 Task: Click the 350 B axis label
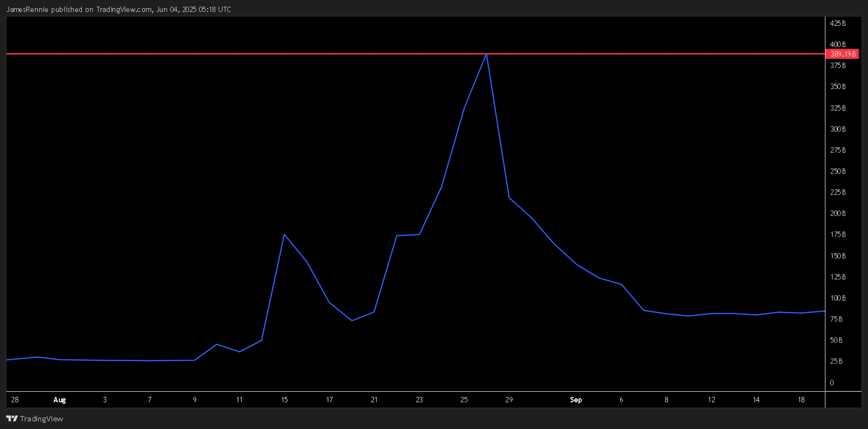pos(838,87)
